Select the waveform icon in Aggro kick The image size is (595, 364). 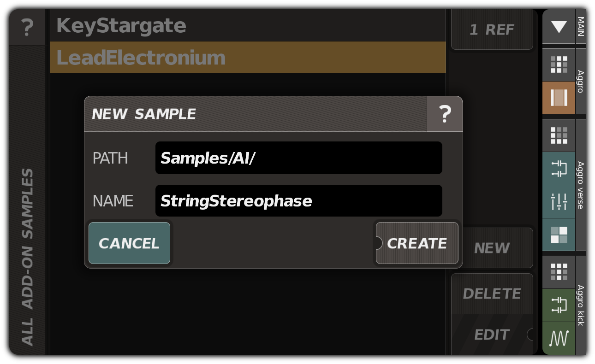coord(559,339)
